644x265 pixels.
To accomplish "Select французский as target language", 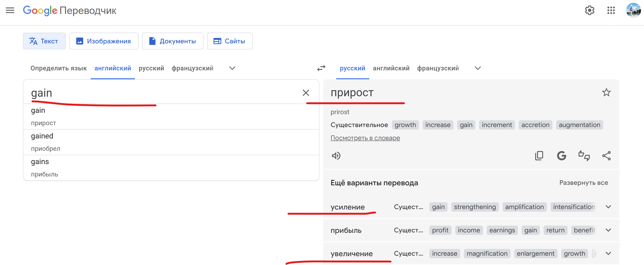I will point(438,68).
